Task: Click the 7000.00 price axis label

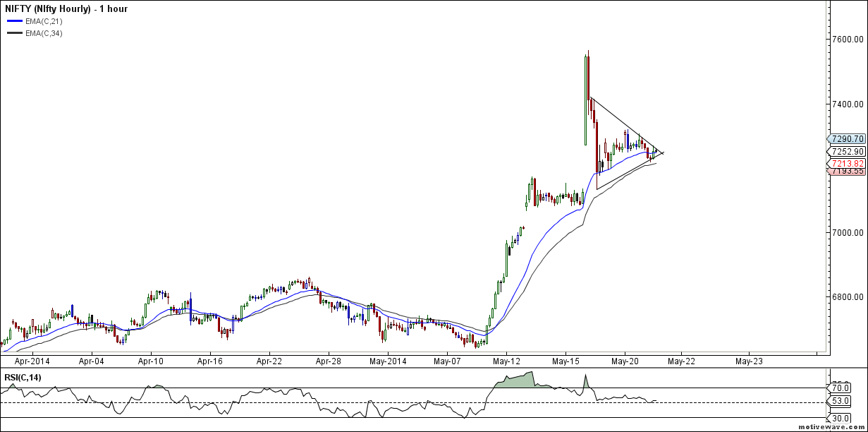Action: pyautogui.click(x=848, y=232)
